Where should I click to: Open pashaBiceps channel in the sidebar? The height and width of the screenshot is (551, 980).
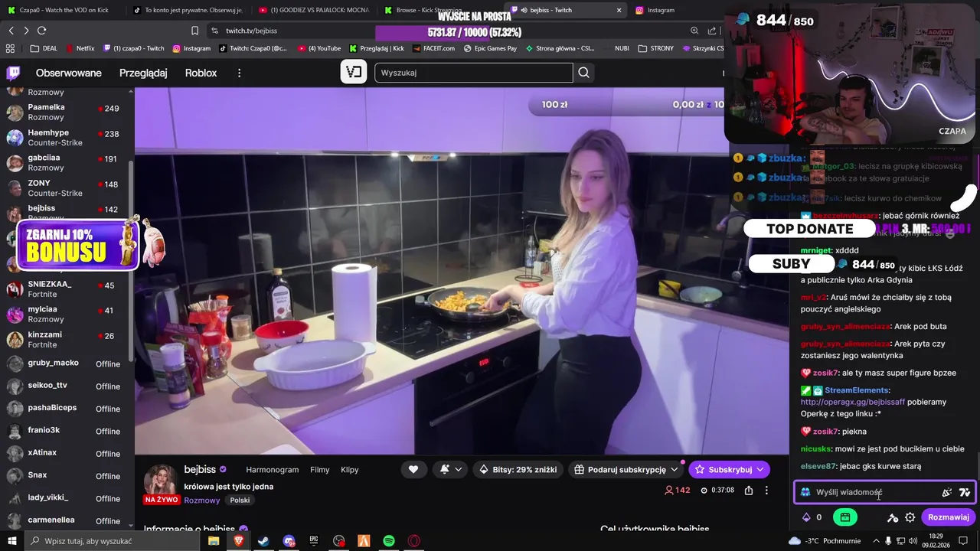click(65, 408)
